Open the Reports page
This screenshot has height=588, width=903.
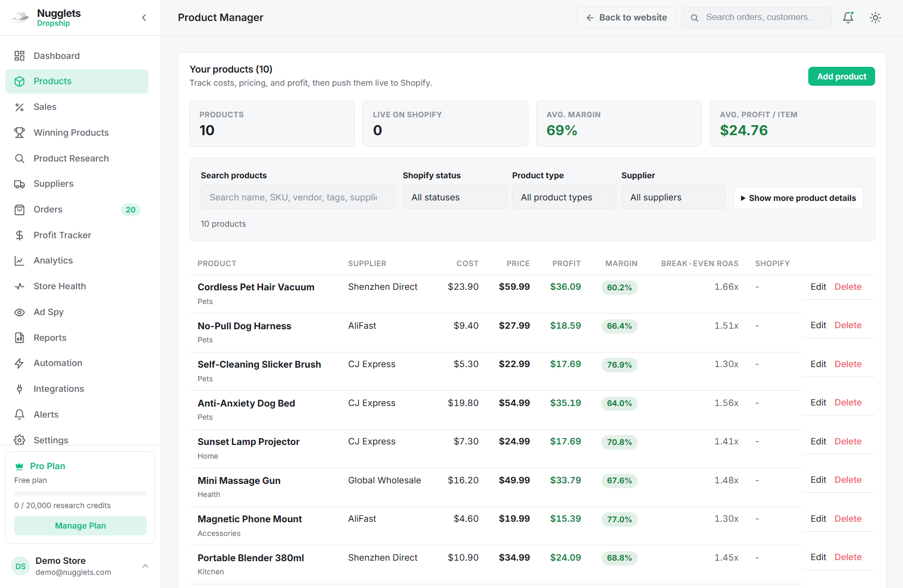(77, 338)
